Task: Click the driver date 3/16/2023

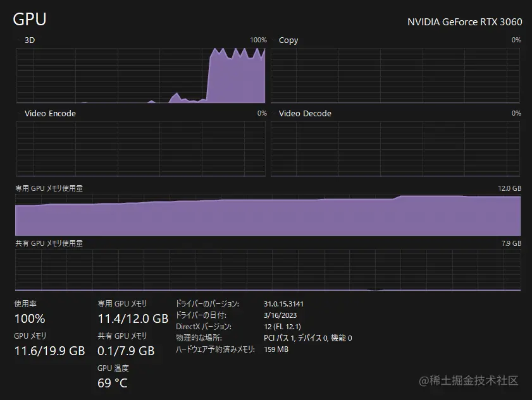Action: coord(280,315)
